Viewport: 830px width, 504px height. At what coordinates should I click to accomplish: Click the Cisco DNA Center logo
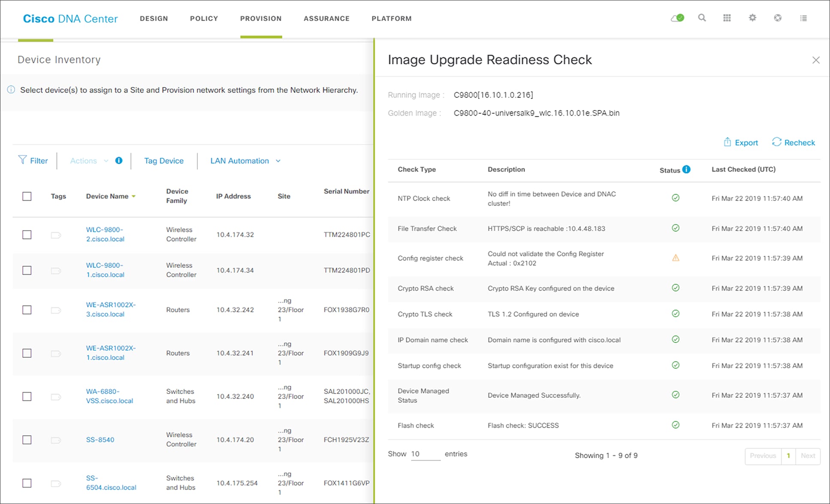[x=70, y=19]
